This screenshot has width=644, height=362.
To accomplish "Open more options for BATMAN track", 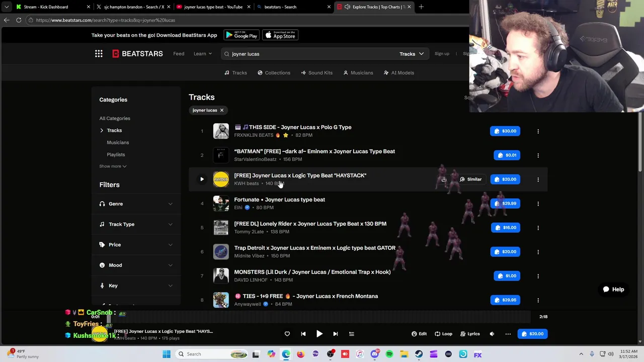I will coord(538,155).
